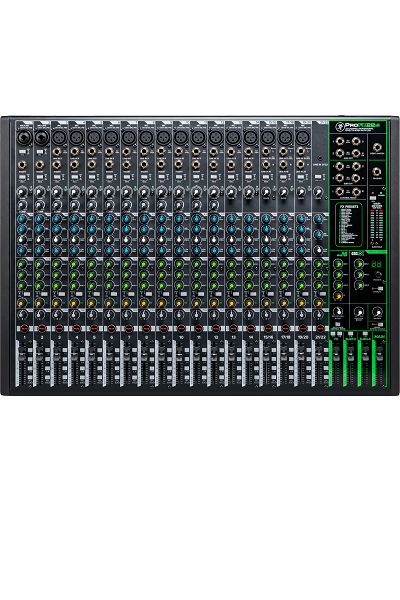Click the channel 2 combo XLR input jack
The width and height of the screenshot is (400, 600).
coord(41,137)
